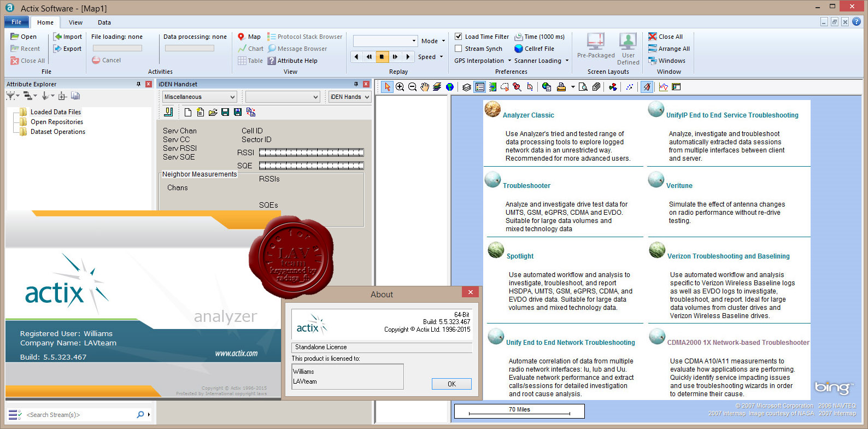
Task: Open the layer control stack icon
Action: [x=466, y=87]
